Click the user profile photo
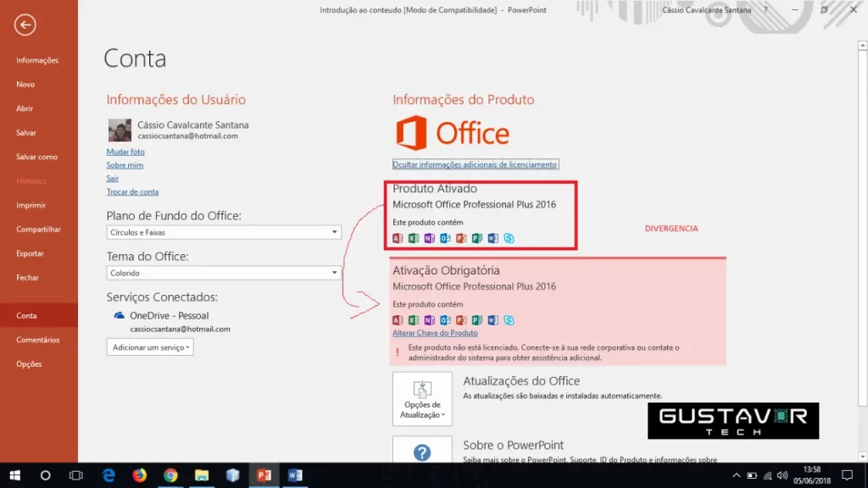The height and width of the screenshot is (488, 868). click(120, 130)
